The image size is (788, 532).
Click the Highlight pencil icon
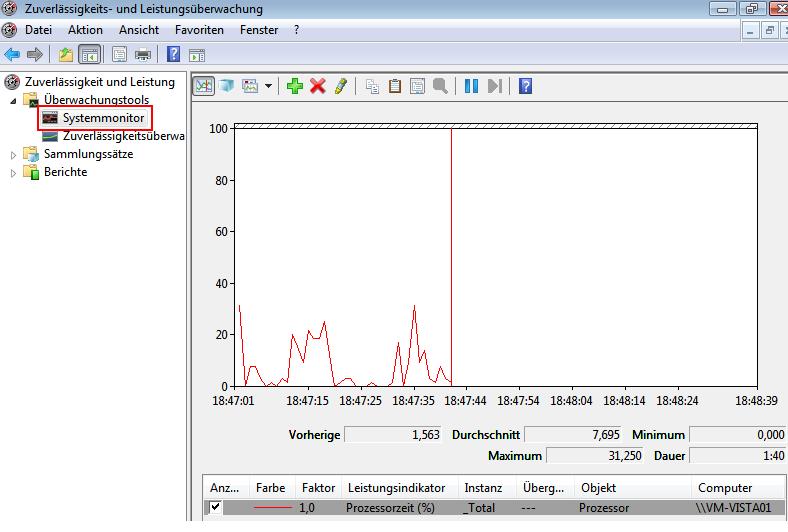pyautogui.click(x=340, y=86)
